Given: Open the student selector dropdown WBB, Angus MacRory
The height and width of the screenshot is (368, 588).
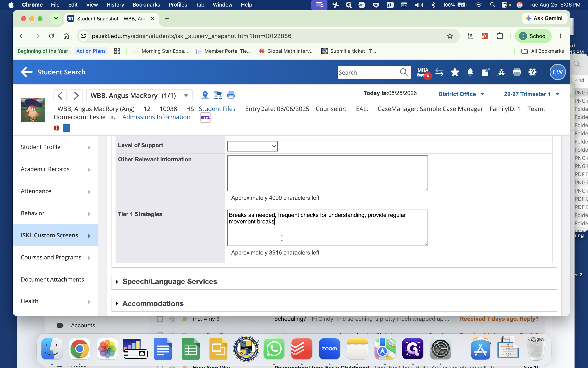Looking at the screenshot, I should coord(139,96).
